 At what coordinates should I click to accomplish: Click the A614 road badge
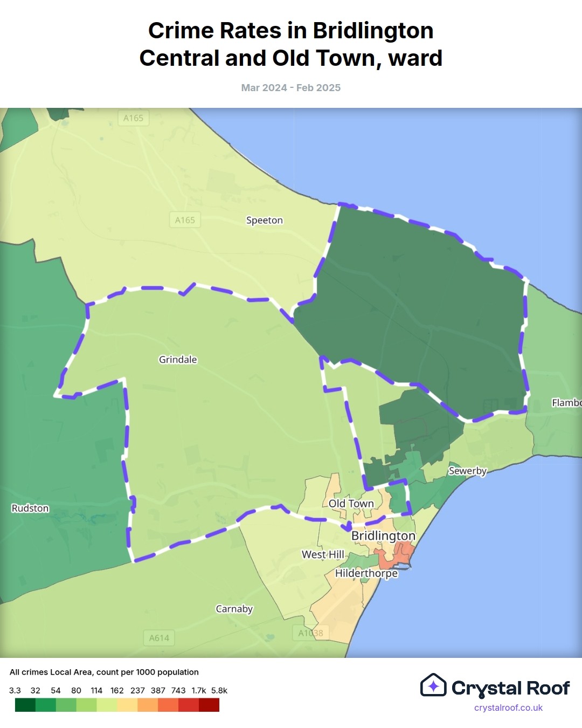(x=159, y=638)
